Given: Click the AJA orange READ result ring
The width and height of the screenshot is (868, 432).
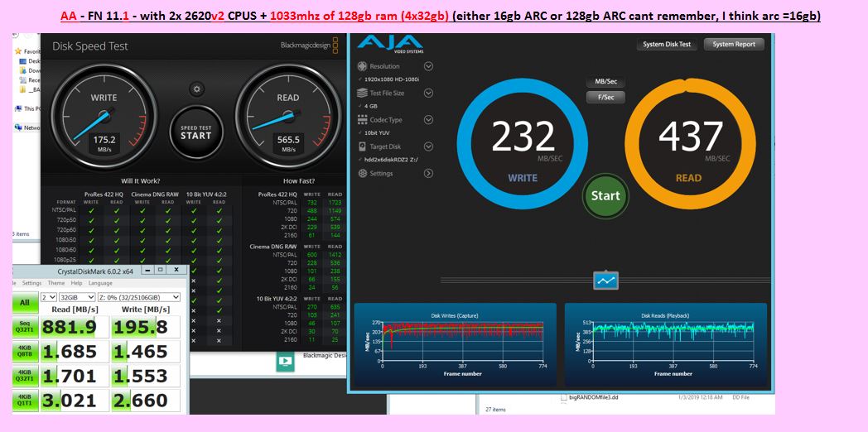Looking at the screenshot, I should point(690,143).
